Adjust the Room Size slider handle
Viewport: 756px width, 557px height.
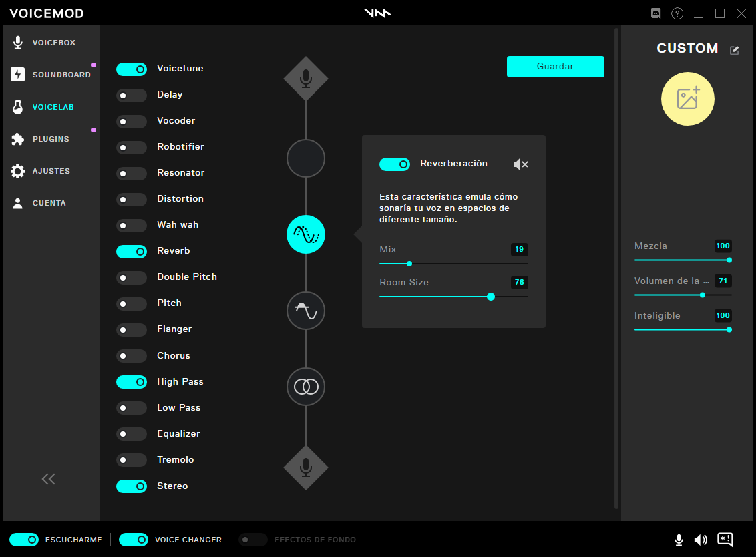click(491, 297)
